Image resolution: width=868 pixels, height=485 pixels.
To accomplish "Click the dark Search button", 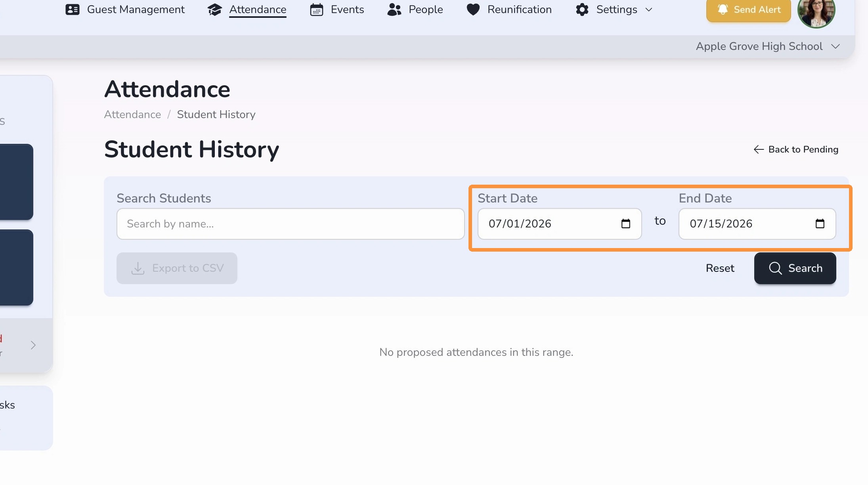I will (x=795, y=268).
